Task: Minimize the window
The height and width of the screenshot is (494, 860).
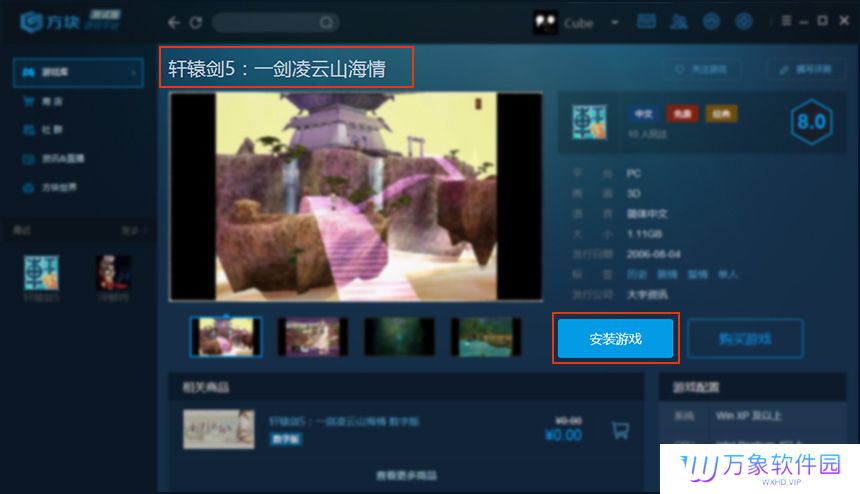Action: (x=804, y=21)
